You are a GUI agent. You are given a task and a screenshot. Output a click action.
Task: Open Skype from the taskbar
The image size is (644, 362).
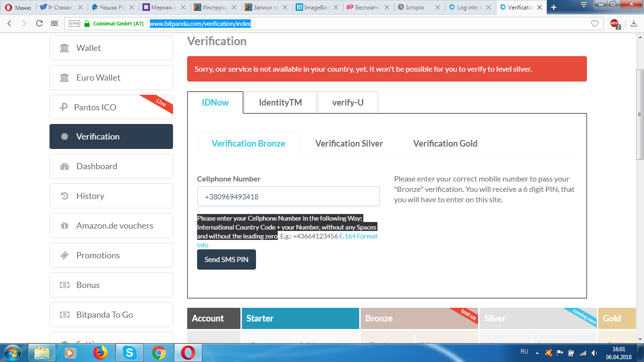click(129, 352)
